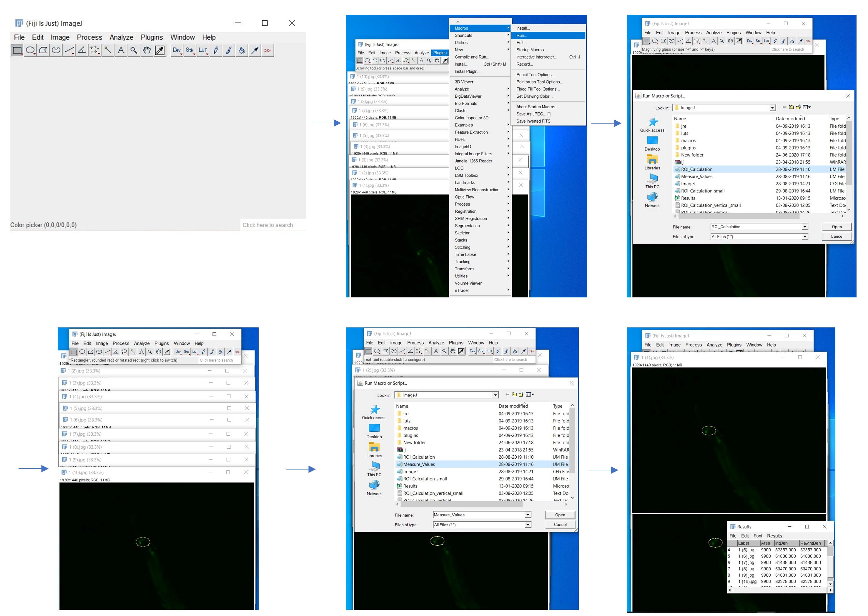Screen dimensions: 868x616
Task: Select Pencil tool in Color picker status ImageJ window
Action: (x=216, y=50)
